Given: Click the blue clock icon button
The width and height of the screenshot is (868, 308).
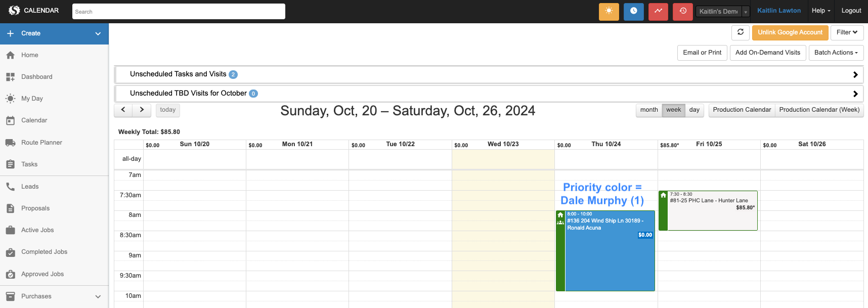Looking at the screenshot, I should (633, 11).
